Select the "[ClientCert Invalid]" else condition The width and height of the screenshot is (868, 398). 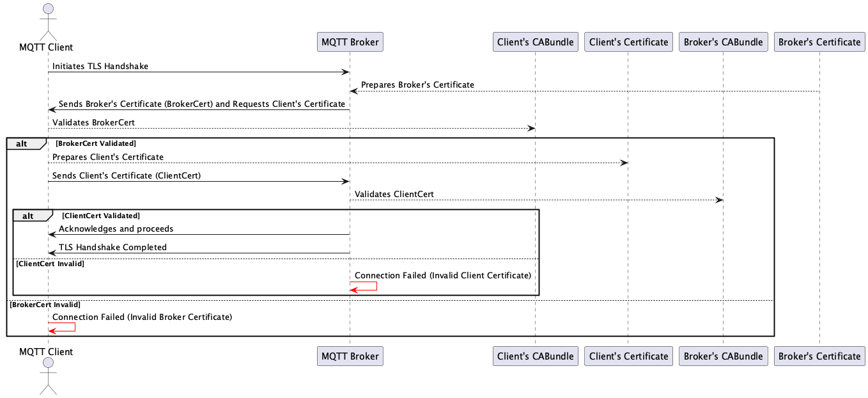(50, 263)
